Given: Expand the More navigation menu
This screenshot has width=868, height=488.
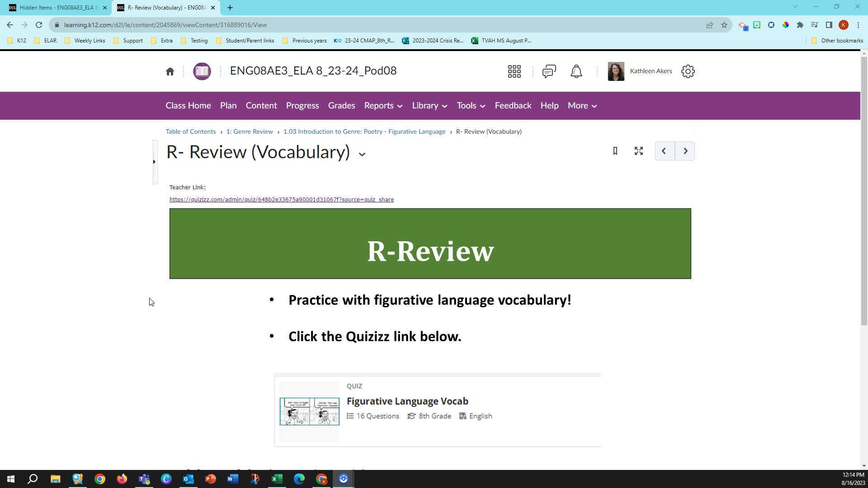Looking at the screenshot, I should coord(582,106).
